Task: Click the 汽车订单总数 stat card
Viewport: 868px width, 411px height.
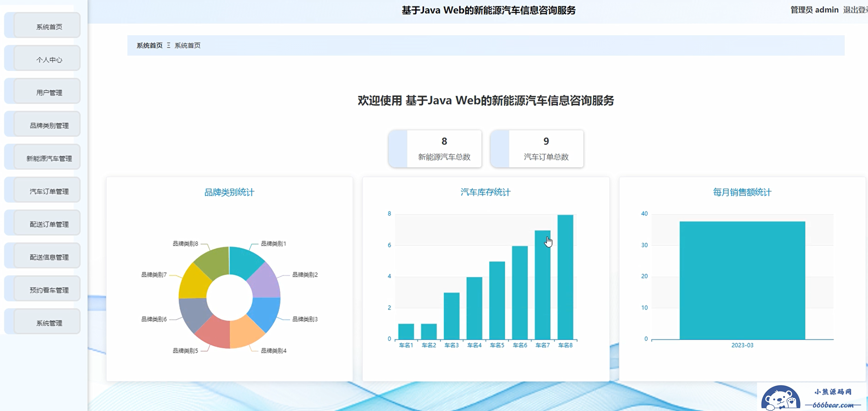Action: coord(537,149)
